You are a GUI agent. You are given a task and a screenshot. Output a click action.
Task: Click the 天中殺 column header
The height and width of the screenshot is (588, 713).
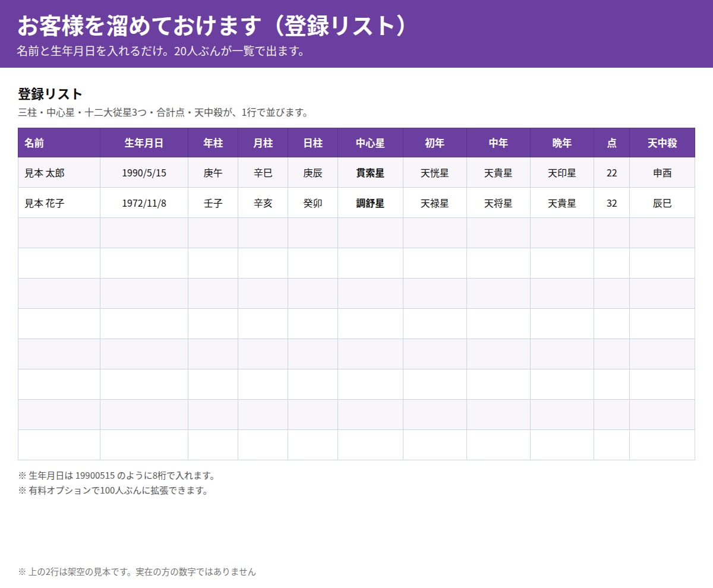[662, 143]
